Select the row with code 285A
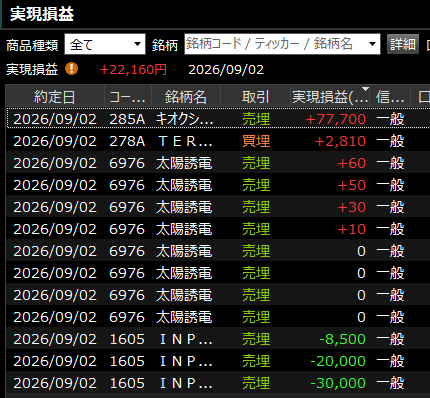 [x=218, y=119]
